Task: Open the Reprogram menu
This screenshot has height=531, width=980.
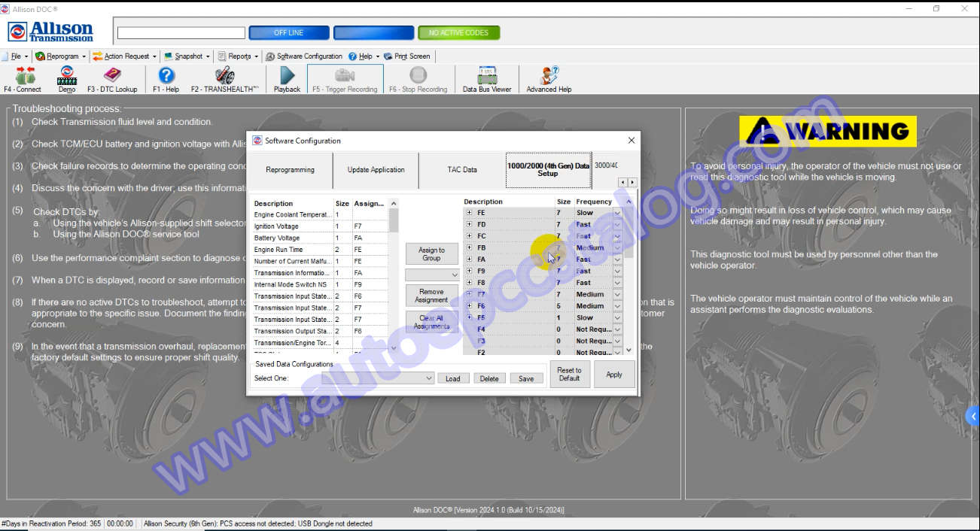Action: coord(61,56)
